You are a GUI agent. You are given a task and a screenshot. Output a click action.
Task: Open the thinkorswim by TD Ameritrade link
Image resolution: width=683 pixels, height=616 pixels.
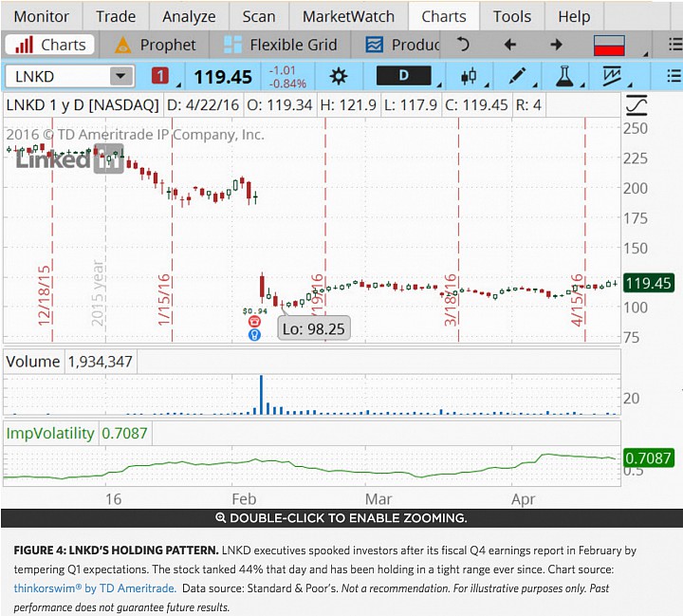95,588
